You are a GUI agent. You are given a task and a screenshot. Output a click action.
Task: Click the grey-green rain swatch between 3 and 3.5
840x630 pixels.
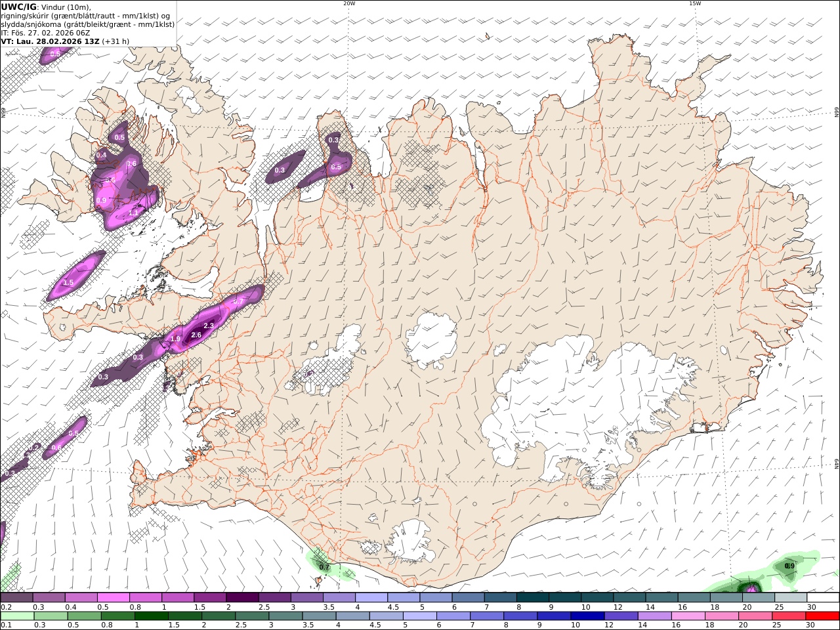click(285, 616)
